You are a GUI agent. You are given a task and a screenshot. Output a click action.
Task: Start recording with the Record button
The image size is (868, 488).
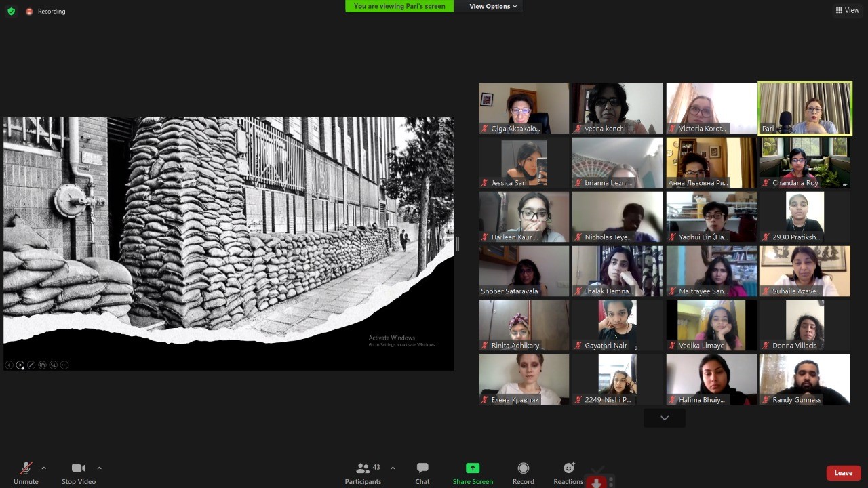coord(523,472)
